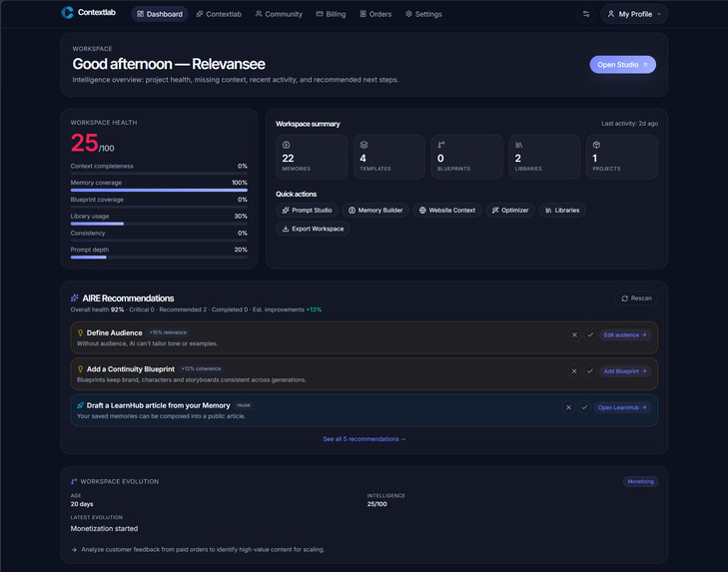Click the Context completeness label
Viewport: 728px width, 572px height.
click(x=102, y=166)
